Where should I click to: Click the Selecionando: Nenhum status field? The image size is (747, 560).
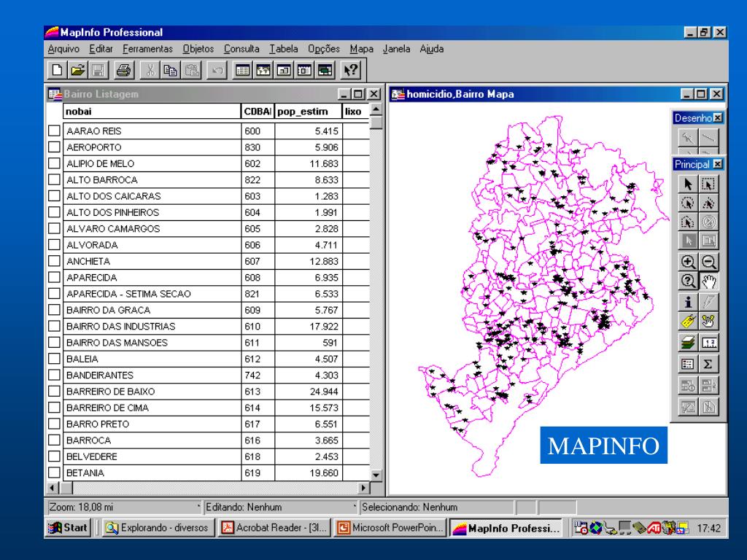[437, 507]
